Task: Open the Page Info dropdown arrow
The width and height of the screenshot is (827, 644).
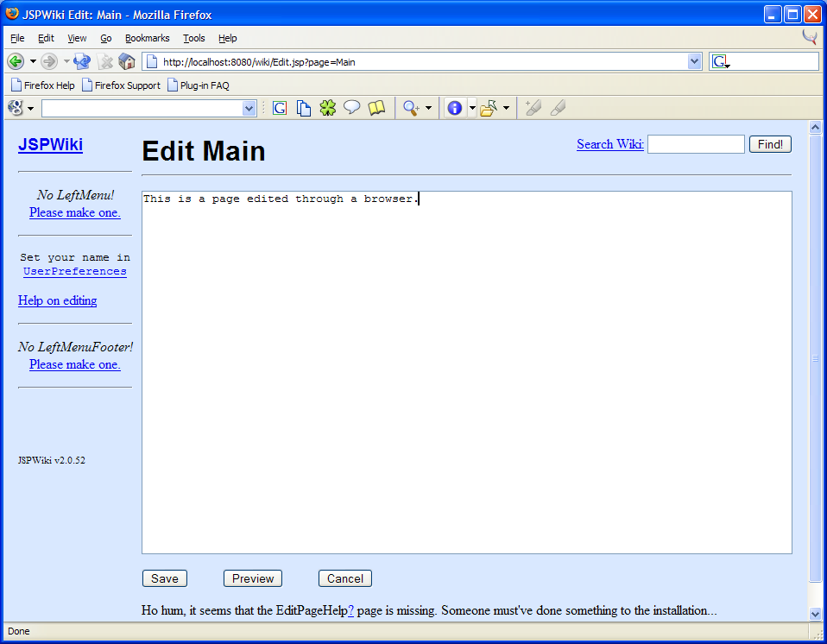Action: tap(472, 108)
